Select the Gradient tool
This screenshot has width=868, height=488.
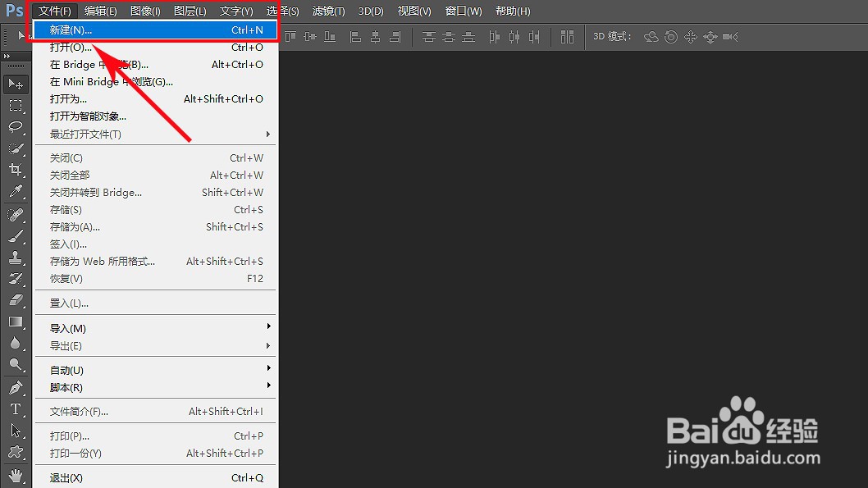[x=16, y=322]
